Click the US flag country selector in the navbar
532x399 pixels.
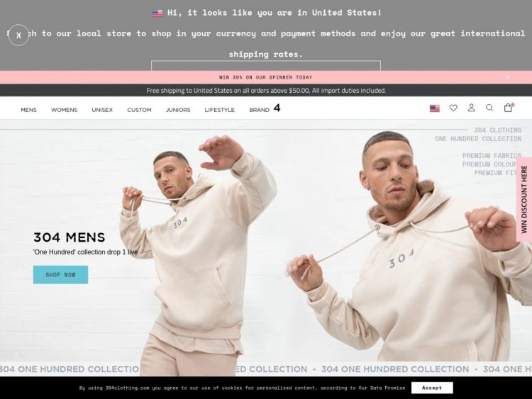point(435,108)
